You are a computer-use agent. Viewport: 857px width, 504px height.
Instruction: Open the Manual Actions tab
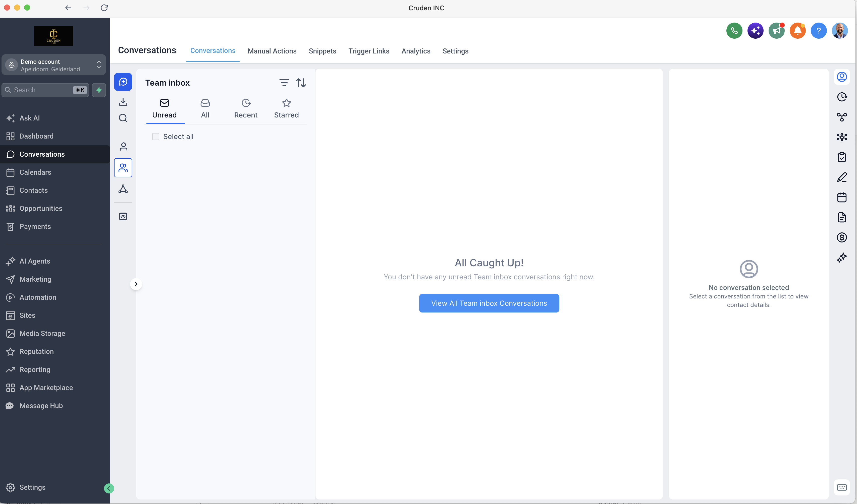click(x=272, y=51)
